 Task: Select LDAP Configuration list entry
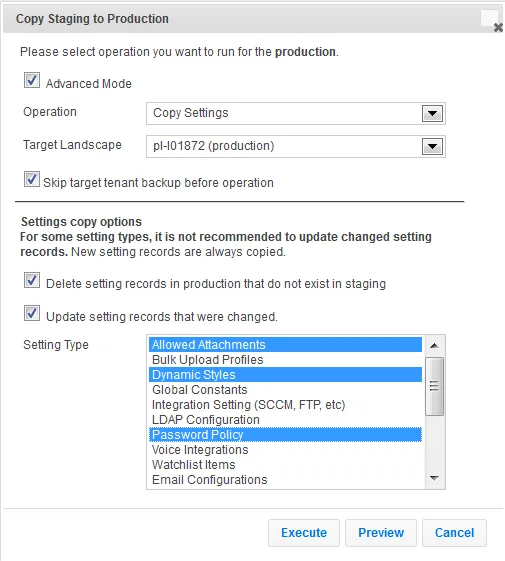(285, 420)
